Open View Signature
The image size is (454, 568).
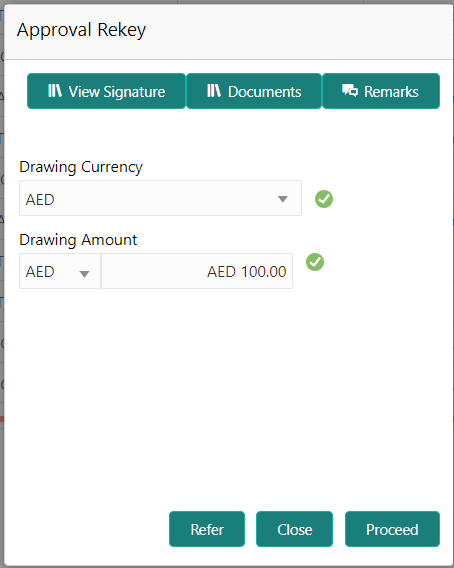[x=107, y=91]
